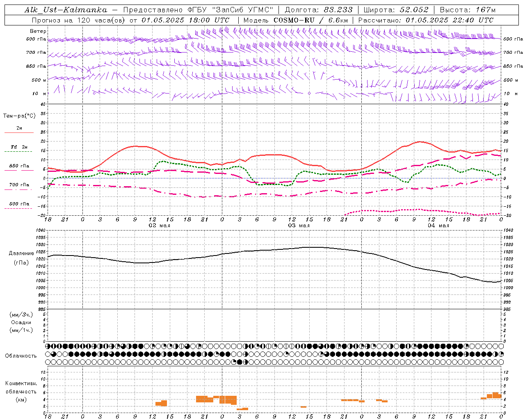Click the forecast start 01.05.2025 18:00 UTC

coord(185,20)
